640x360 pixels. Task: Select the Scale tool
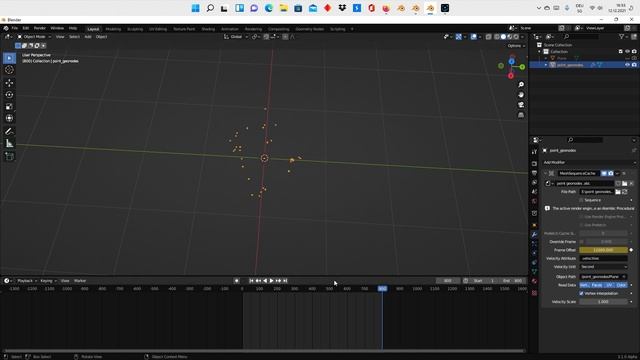click(x=9, y=107)
